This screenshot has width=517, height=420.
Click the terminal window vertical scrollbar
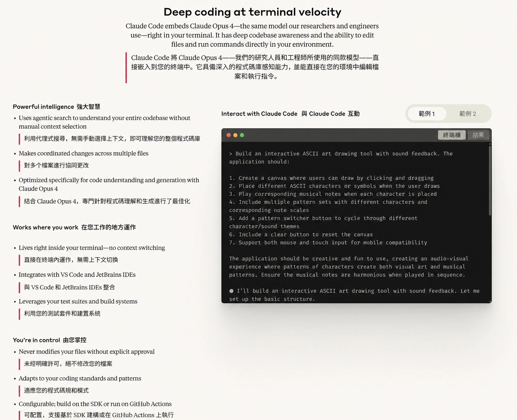click(490, 181)
